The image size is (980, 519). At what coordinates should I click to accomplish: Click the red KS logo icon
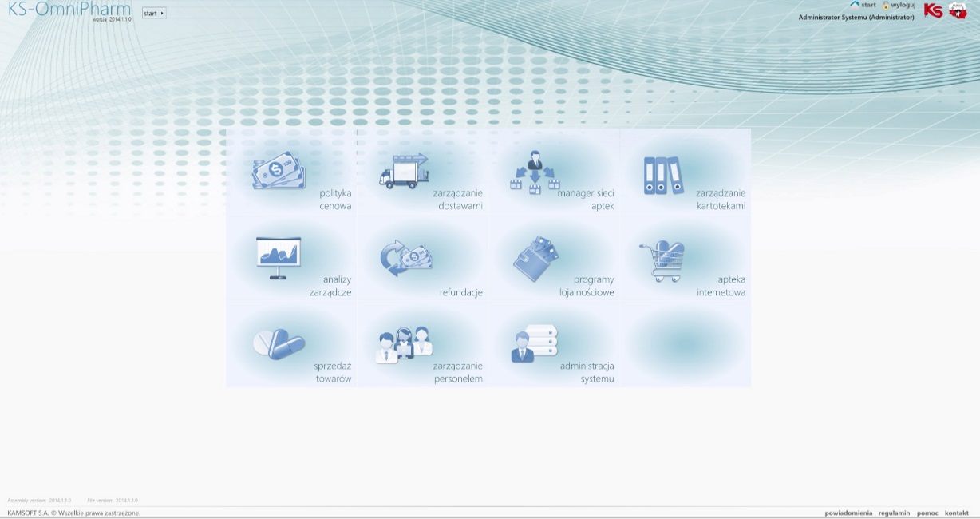pos(933,10)
